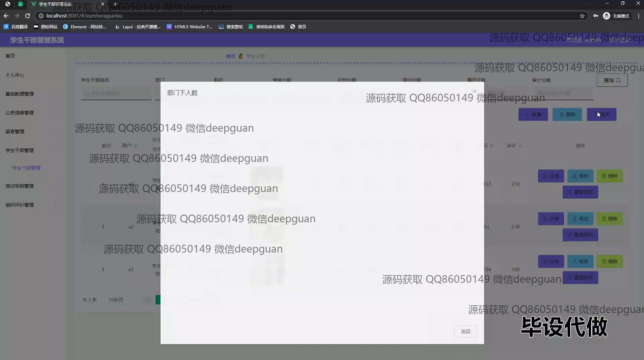This screenshot has height=360, width=644.
Task: Reload the page with the refresh icon
Action: 28,16
